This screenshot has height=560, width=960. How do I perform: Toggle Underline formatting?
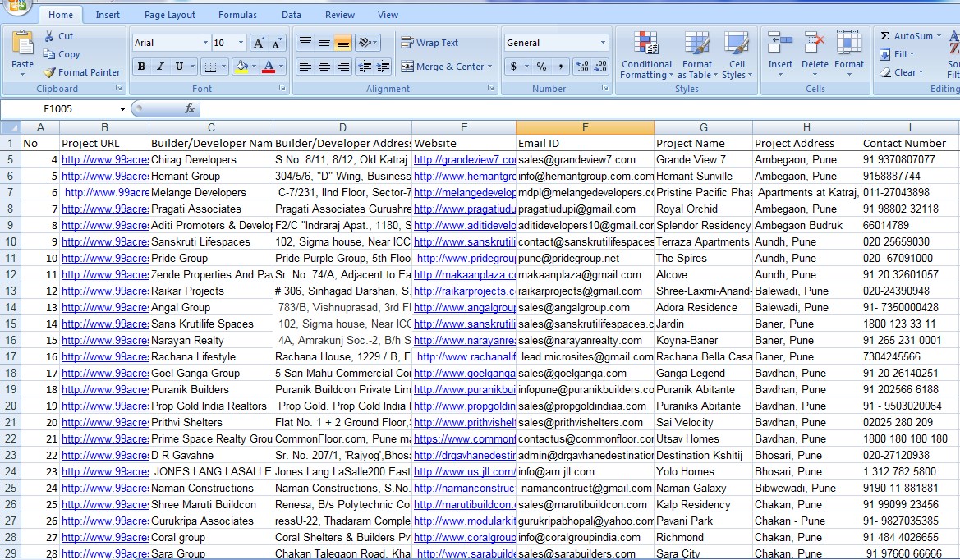(179, 66)
